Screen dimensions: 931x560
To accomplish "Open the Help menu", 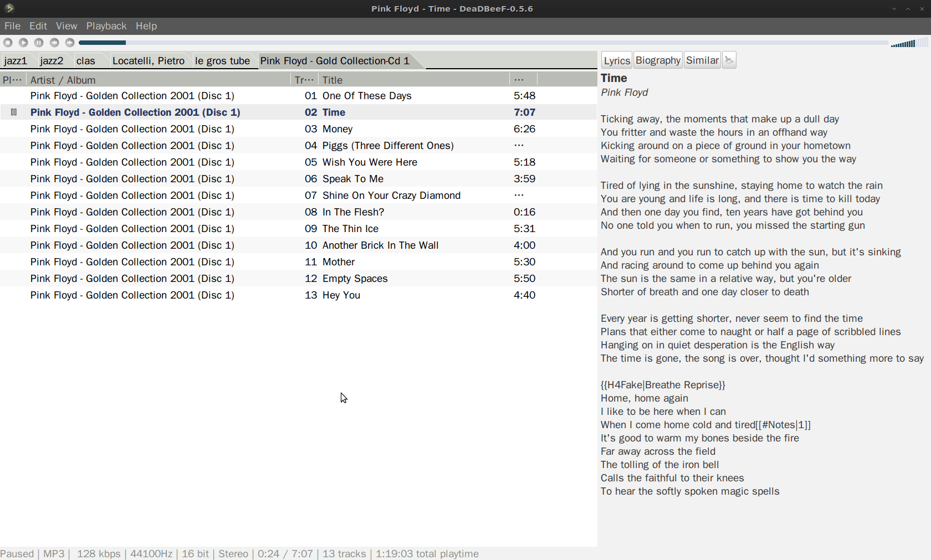I will 146,26.
